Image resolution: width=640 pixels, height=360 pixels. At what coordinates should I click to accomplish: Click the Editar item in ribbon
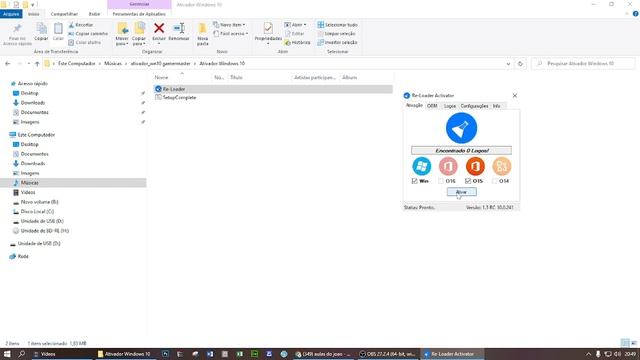[294, 33]
